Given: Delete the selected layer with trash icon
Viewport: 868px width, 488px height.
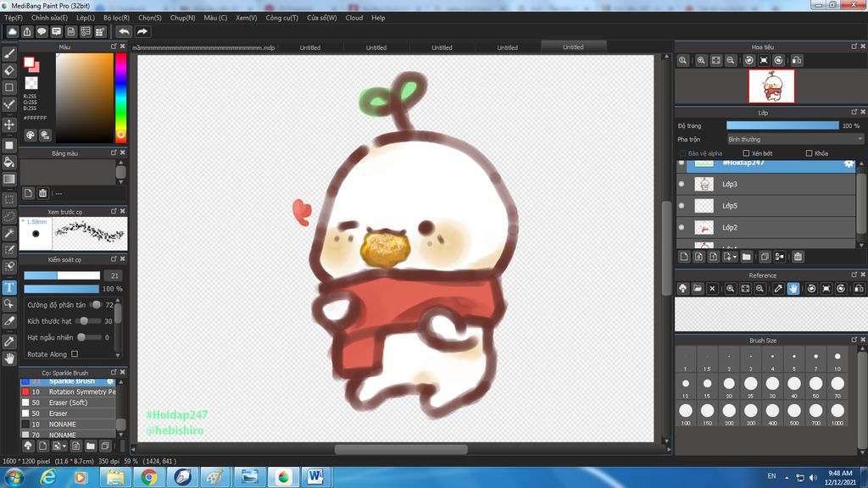Looking at the screenshot, I should click(x=798, y=257).
